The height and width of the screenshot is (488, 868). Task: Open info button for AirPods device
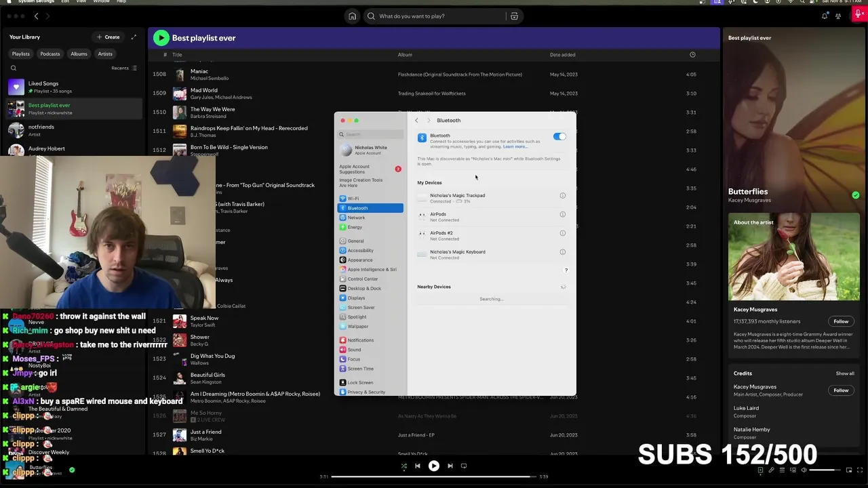pos(562,214)
